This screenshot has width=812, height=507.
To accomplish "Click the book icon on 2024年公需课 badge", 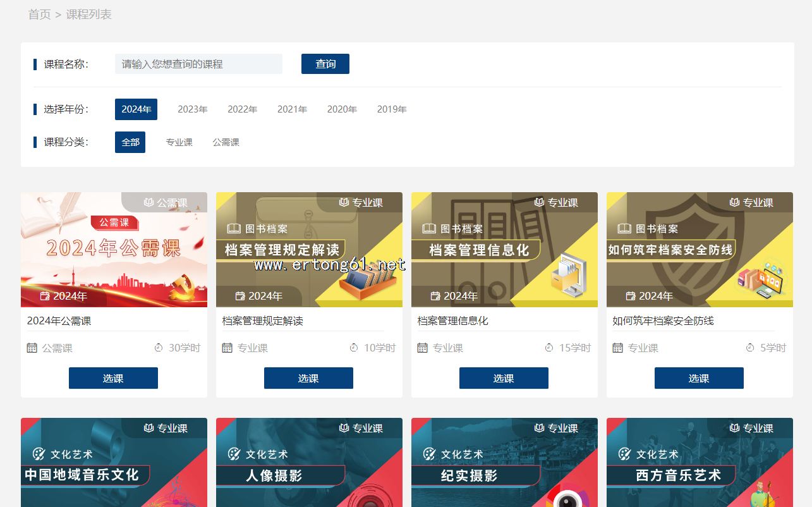I will pyautogui.click(x=148, y=203).
